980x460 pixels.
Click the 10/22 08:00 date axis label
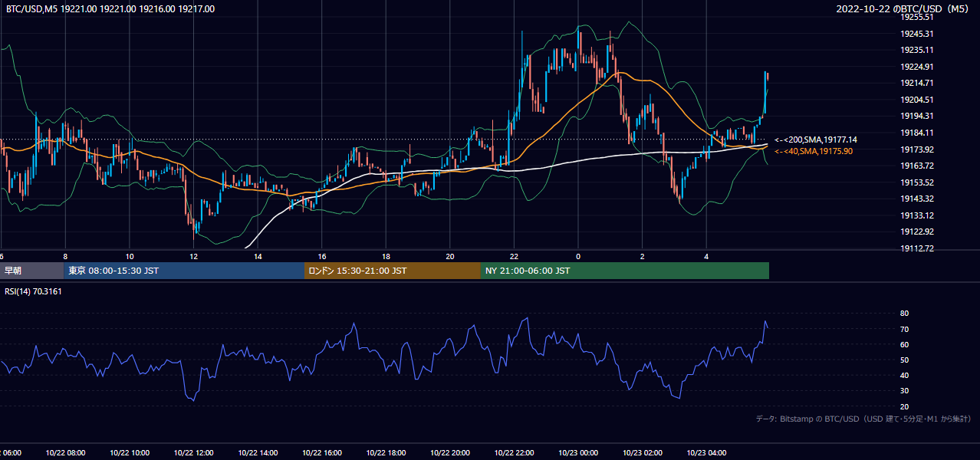point(64,453)
